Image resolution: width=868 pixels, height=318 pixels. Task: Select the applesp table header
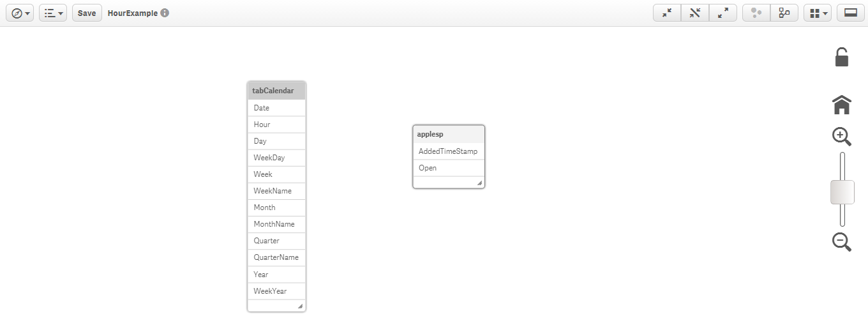click(449, 134)
